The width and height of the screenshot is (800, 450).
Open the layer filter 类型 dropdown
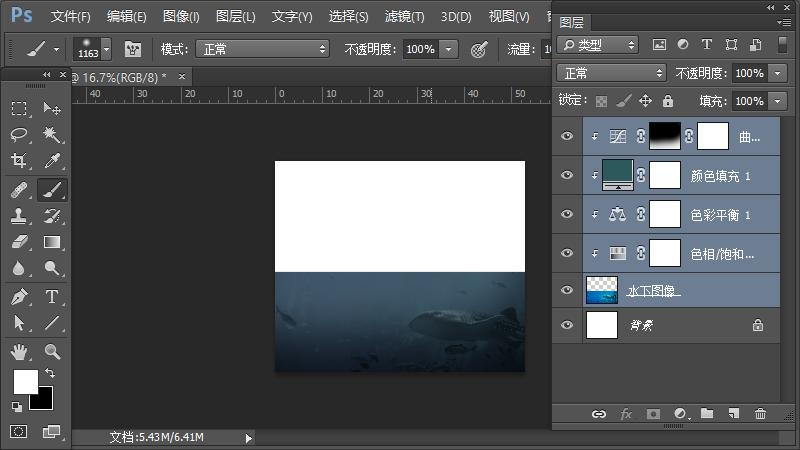(598, 45)
